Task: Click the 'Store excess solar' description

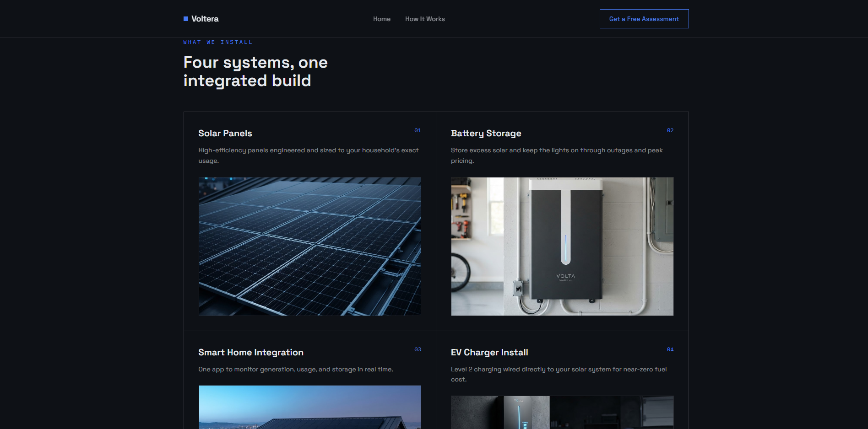Action: click(557, 156)
